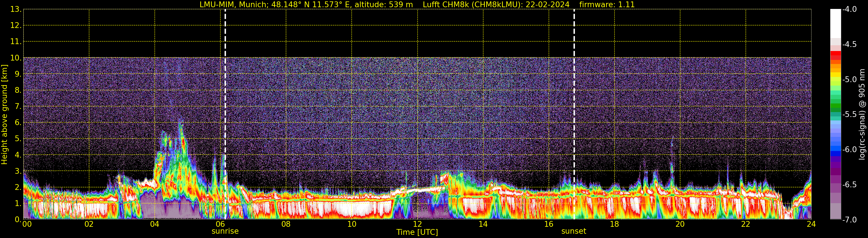Click the height axis tick '8.'
This screenshot has width=868, height=238.
18,90
